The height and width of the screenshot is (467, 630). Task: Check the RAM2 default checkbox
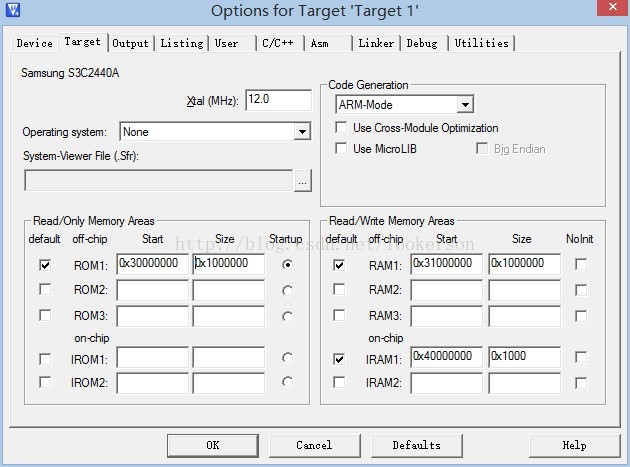[339, 289]
